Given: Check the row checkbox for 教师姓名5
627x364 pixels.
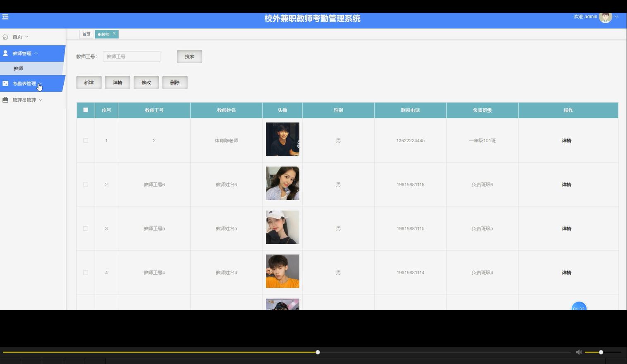Looking at the screenshot, I should coord(86,228).
